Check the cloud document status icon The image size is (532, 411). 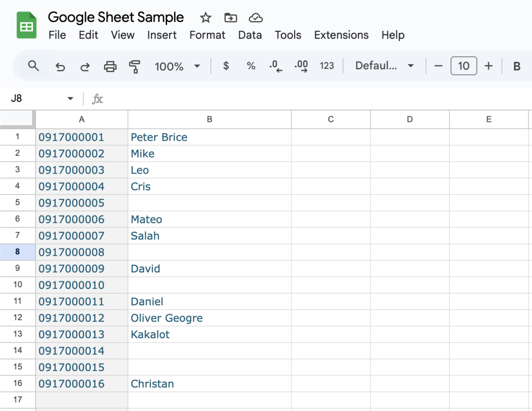pyautogui.click(x=256, y=18)
